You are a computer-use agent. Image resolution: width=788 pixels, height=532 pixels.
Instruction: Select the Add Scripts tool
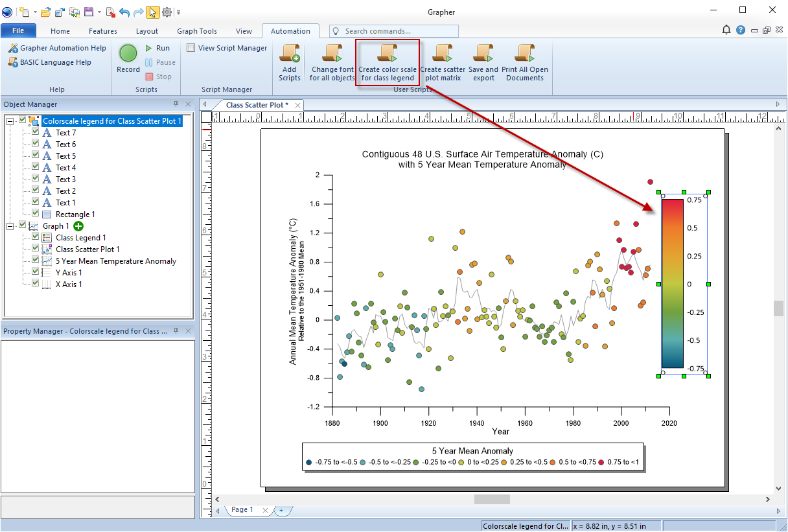point(289,62)
